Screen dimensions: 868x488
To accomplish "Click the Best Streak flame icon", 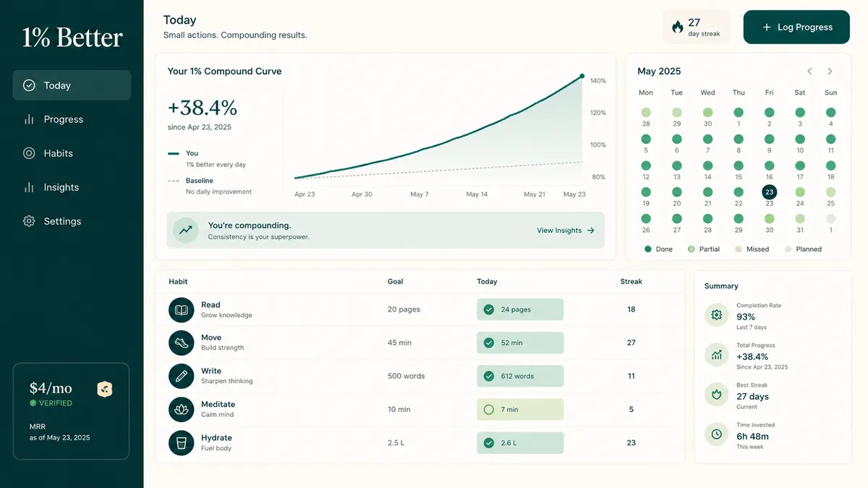I will click(716, 395).
